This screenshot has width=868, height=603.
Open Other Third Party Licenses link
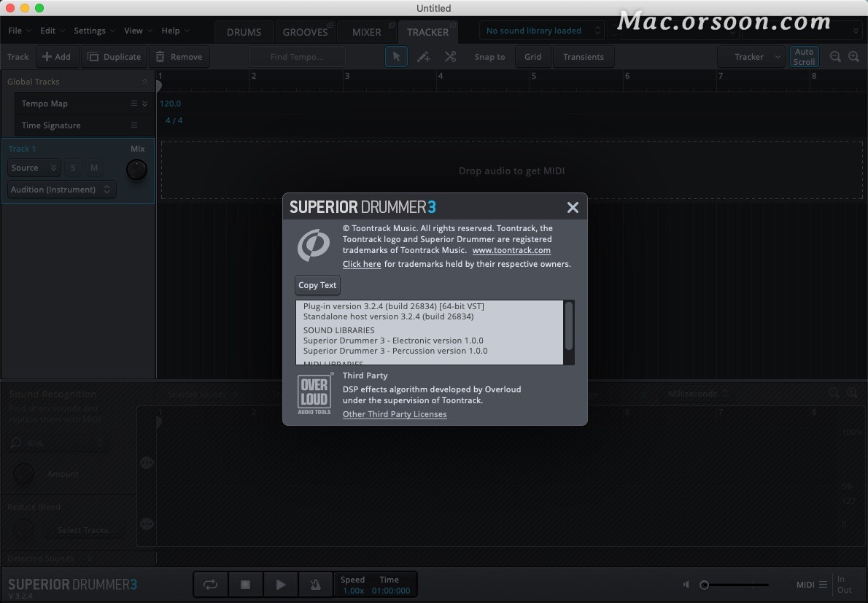click(394, 414)
